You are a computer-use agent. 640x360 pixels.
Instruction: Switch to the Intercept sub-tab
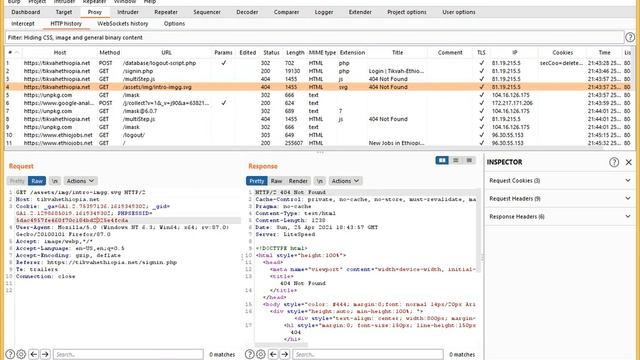[23, 24]
